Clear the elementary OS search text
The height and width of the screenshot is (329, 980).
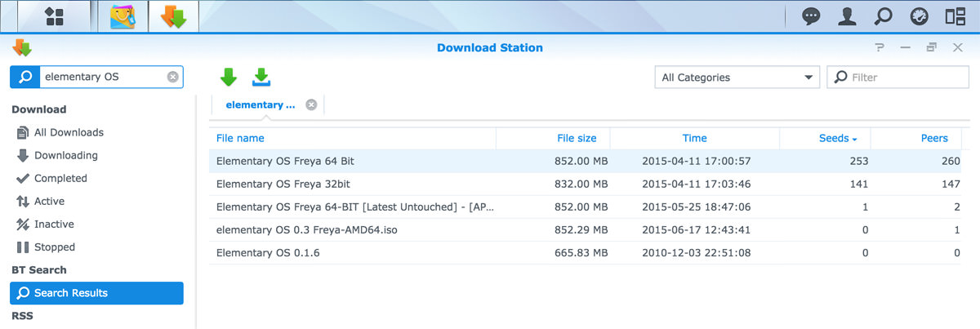click(x=172, y=77)
